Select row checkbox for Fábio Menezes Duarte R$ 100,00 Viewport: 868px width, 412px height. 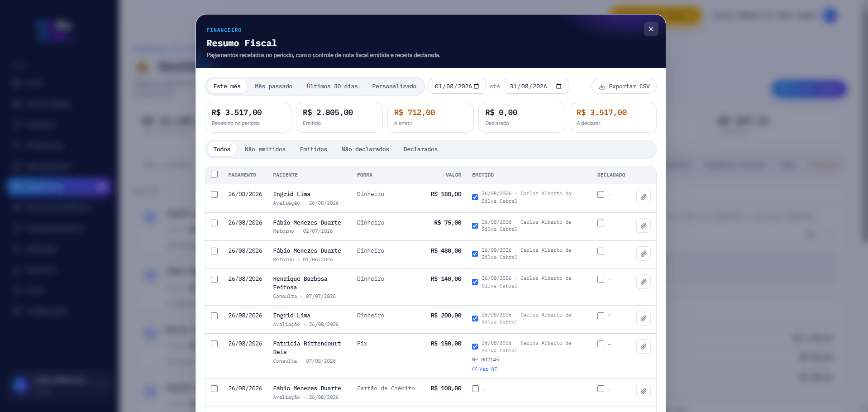pyautogui.click(x=215, y=389)
